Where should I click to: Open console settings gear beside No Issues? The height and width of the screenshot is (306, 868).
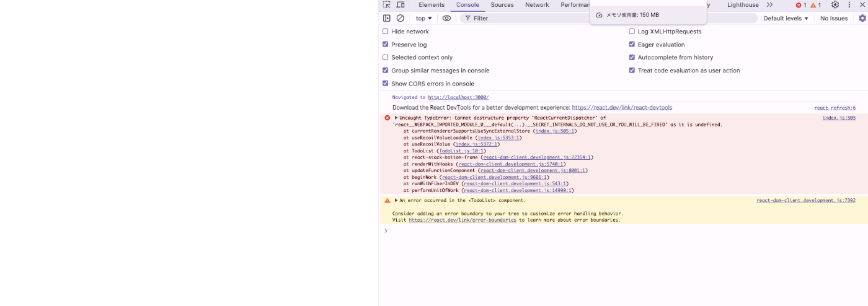click(x=862, y=19)
